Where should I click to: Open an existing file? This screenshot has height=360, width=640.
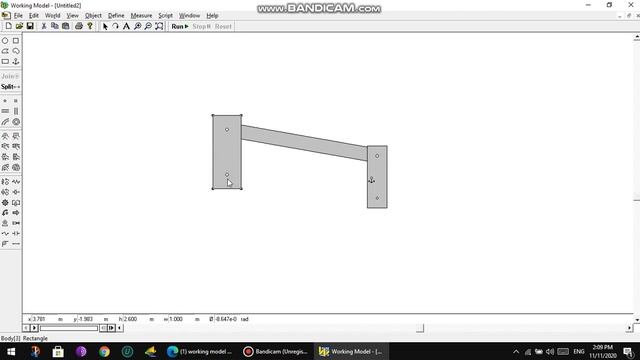tap(19, 26)
